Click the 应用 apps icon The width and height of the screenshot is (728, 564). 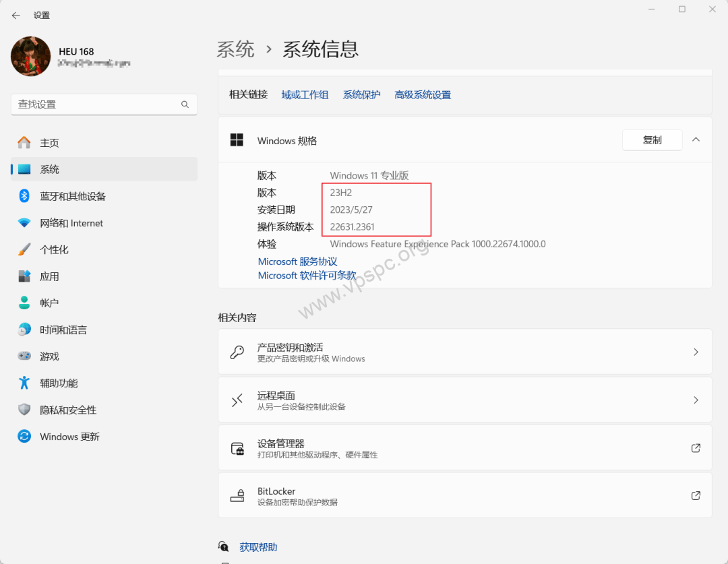click(x=24, y=276)
